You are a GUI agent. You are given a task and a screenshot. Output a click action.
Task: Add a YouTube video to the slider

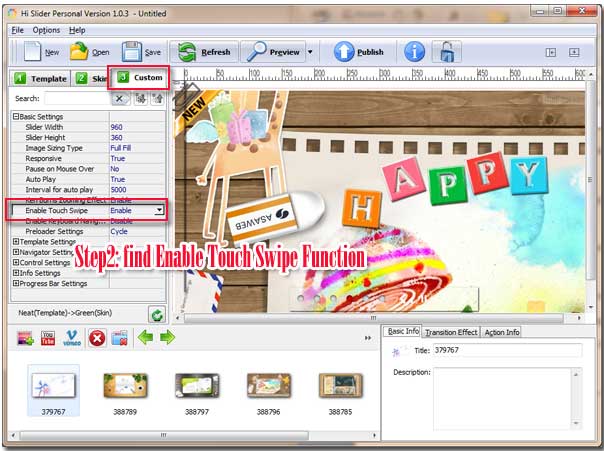pos(49,338)
